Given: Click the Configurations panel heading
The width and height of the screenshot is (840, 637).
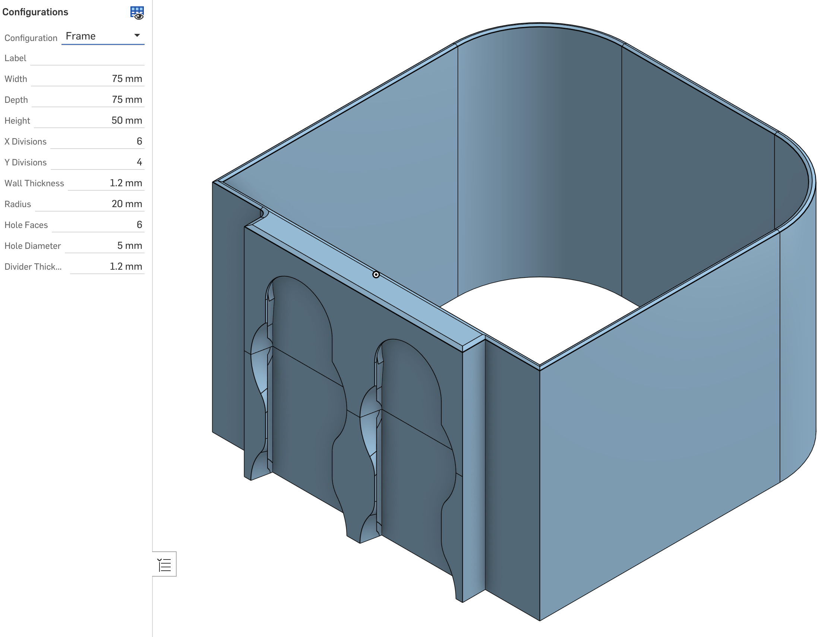Looking at the screenshot, I should pos(35,12).
